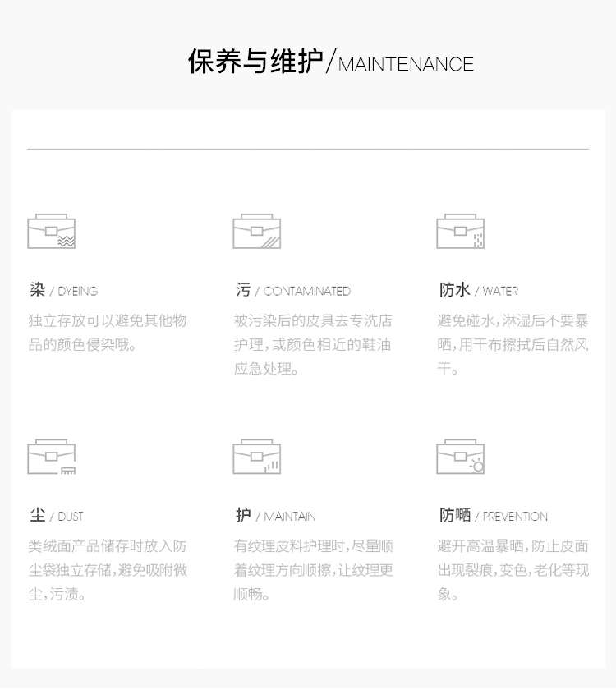This screenshot has height=690, width=616.
Task: Select the 防水 / WATER heading
Action: tap(478, 290)
